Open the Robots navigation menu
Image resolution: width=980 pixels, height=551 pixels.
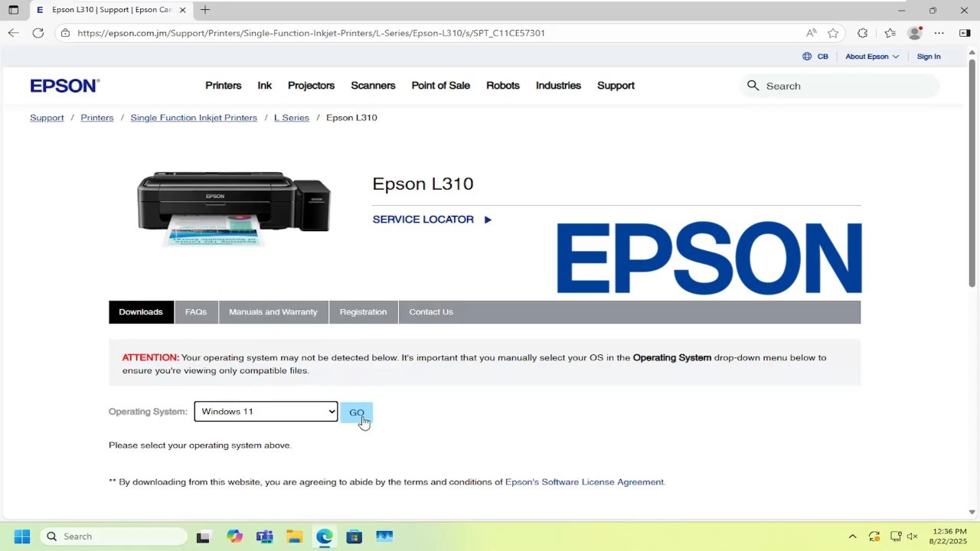[503, 86]
